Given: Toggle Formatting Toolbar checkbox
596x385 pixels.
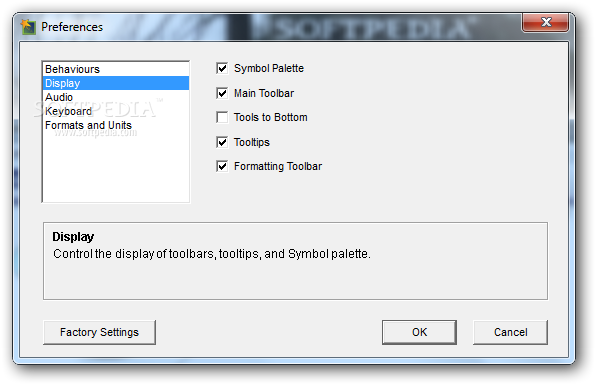Looking at the screenshot, I should pyautogui.click(x=222, y=166).
